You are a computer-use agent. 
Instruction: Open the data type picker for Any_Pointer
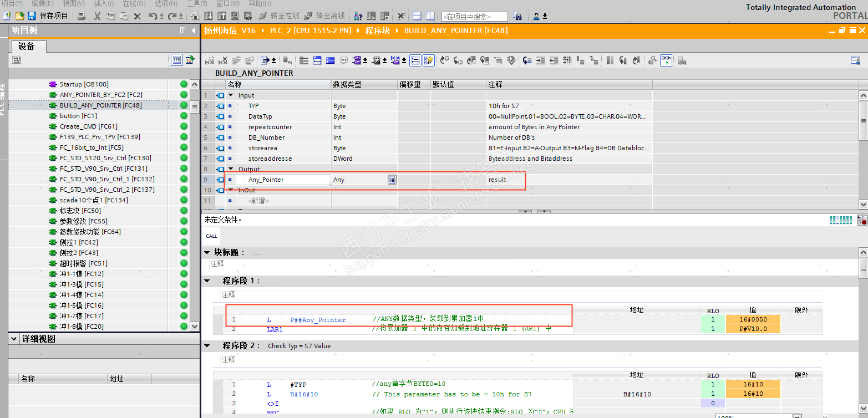(392, 180)
